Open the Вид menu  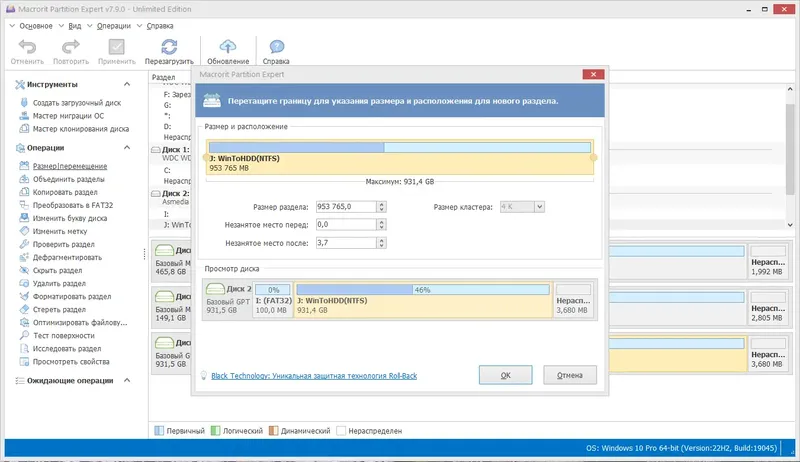(74, 25)
